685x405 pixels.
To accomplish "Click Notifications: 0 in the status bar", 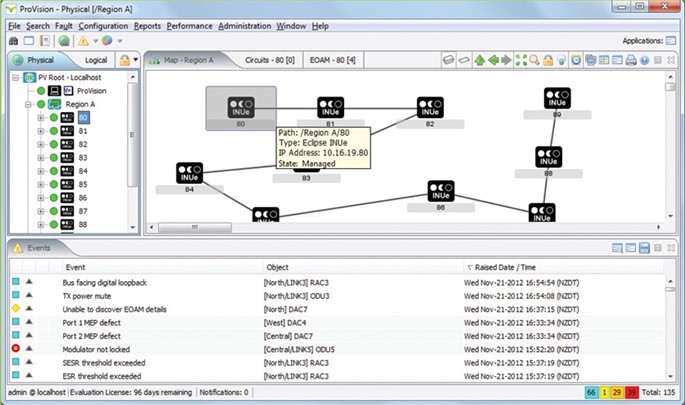I will [224, 392].
